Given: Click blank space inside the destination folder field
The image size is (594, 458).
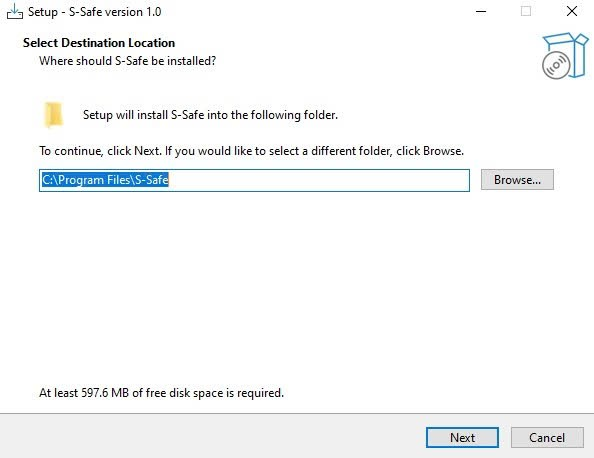Looking at the screenshot, I should 318,180.
